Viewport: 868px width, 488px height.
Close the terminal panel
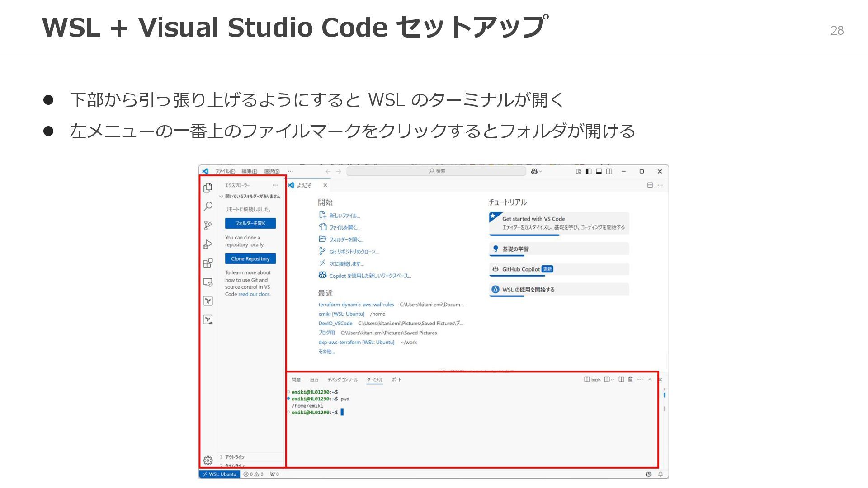pos(660,380)
